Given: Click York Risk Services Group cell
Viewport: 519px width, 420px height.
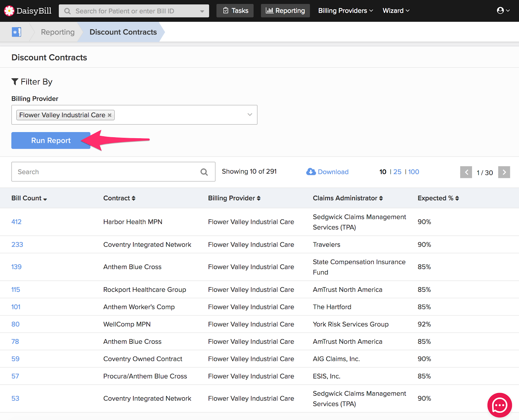Looking at the screenshot, I should tap(351, 324).
